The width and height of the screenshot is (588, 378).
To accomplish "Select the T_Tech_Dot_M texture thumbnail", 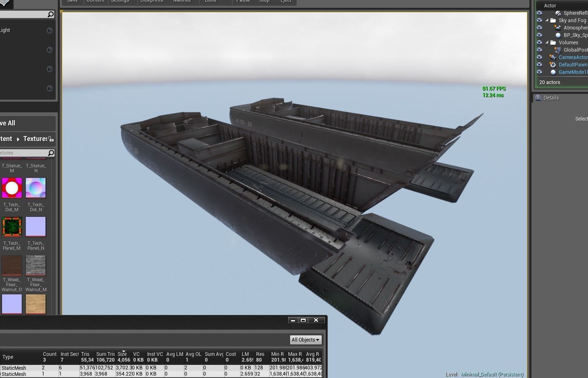I will click(12, 188).
